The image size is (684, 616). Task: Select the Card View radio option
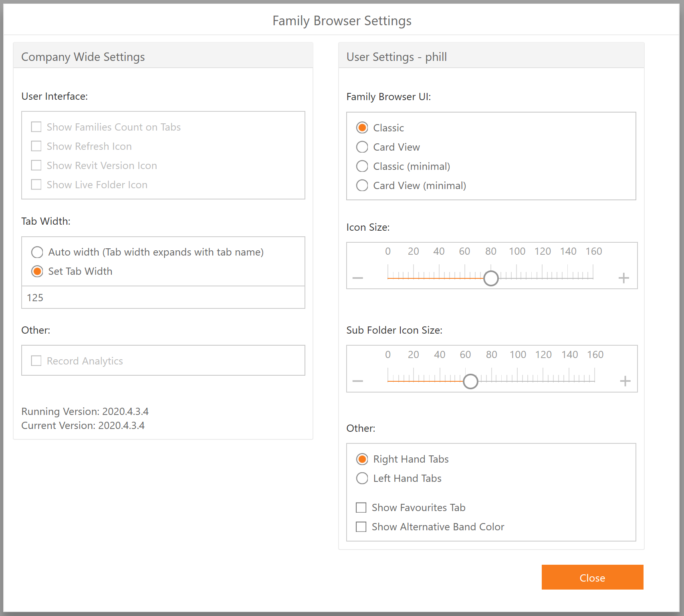362,147
